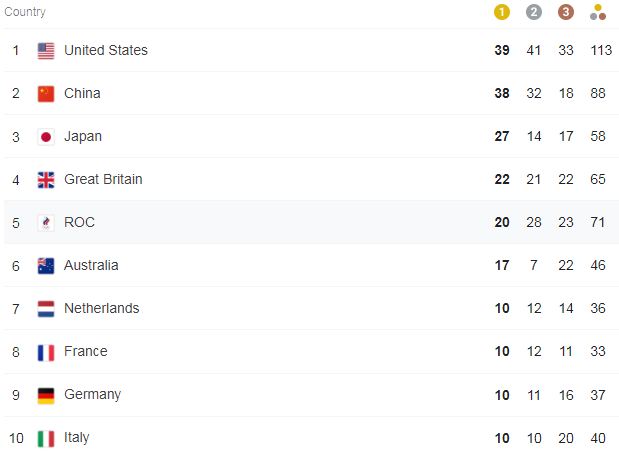619x454 pixels.
Task: Select the Netherlands country name
Action: [101, 308]
